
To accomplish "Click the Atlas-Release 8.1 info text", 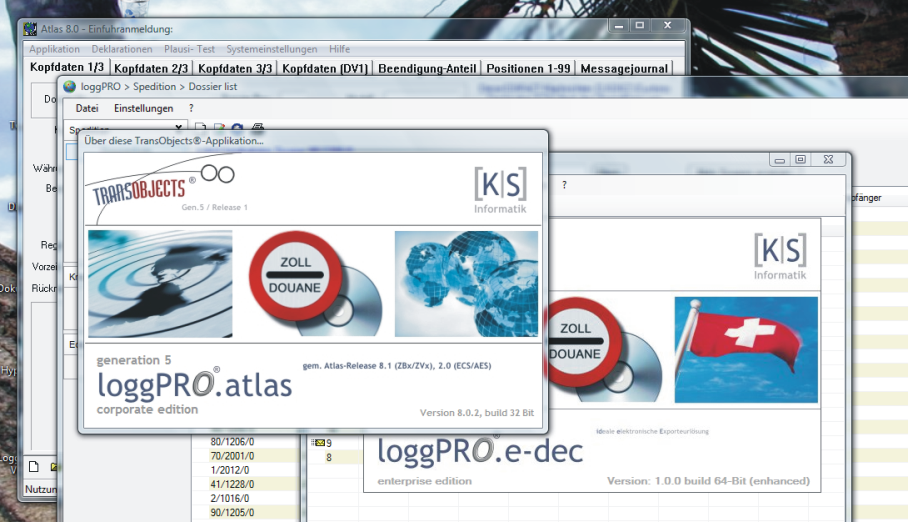I will [397, 366].
